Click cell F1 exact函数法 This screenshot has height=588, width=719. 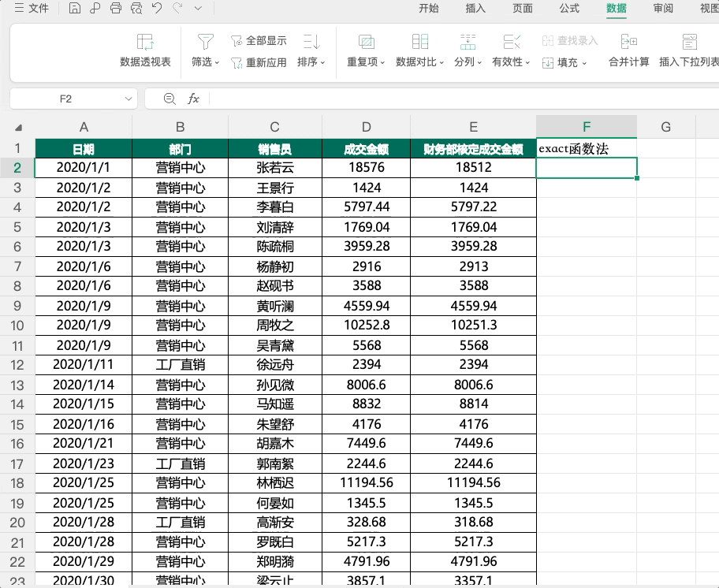click(x=587, y=148)
